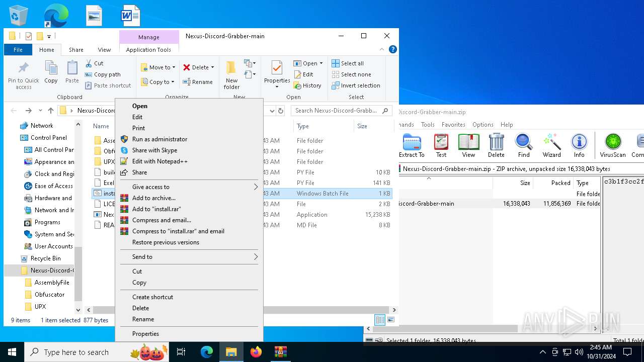Open recent locations dropdown arrow
This screenshot has width=644, height=362.
(41, 111)
